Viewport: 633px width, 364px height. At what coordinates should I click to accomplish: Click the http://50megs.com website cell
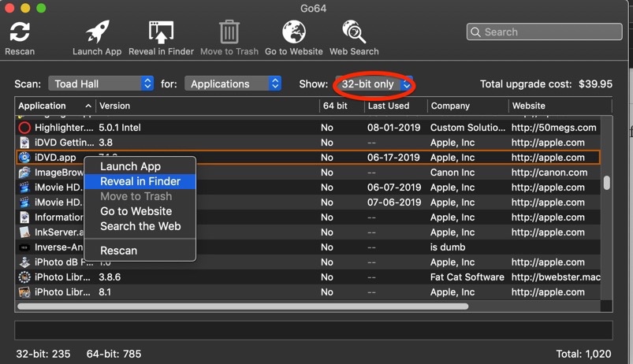[553, 128]
